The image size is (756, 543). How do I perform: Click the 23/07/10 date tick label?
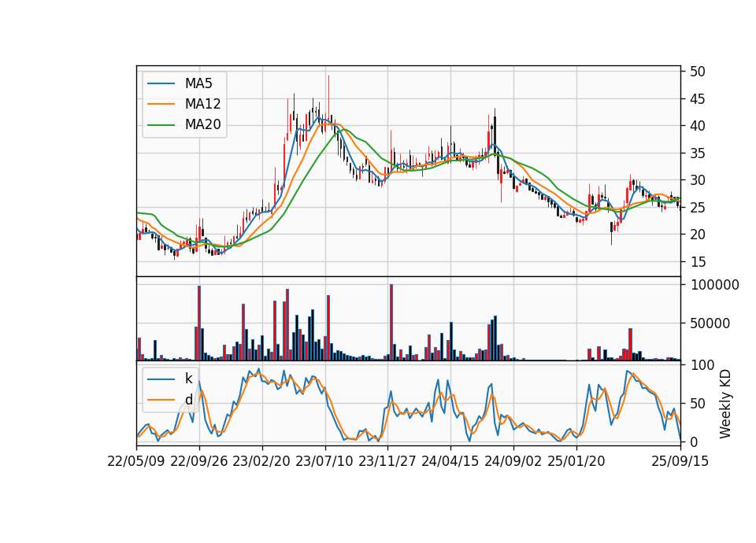tap(324, 461)
